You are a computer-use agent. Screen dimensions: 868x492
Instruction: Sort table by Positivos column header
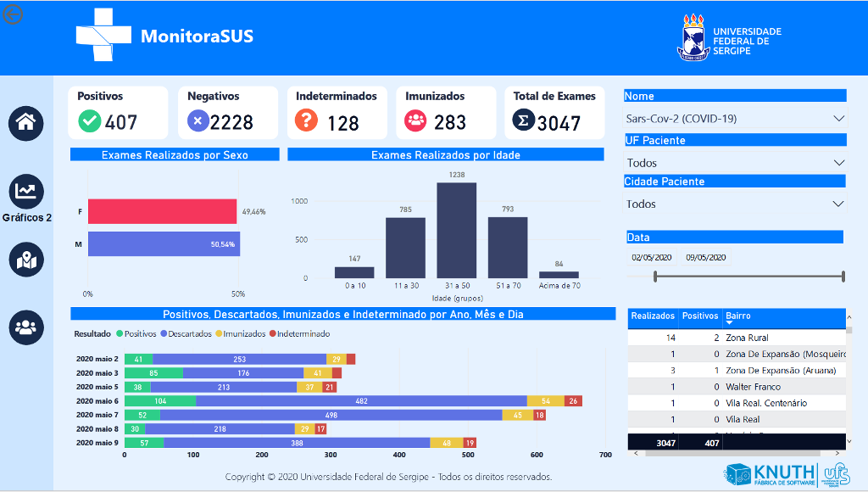(699, 316)
